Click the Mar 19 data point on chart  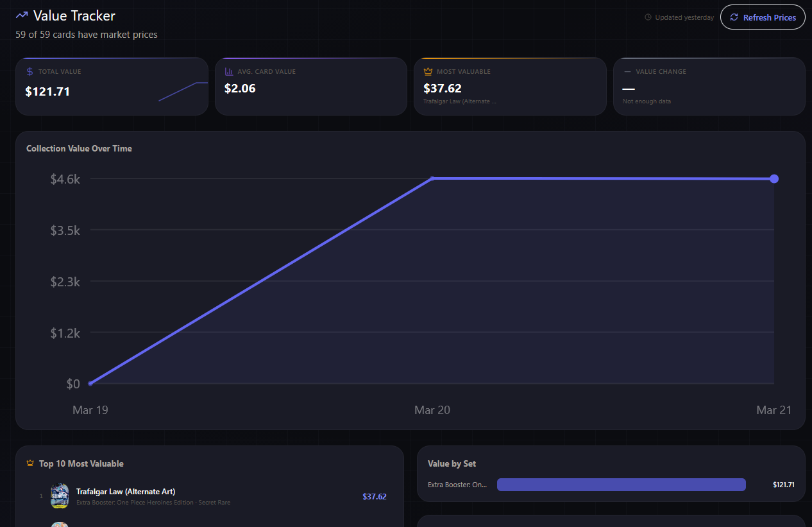[x=90, y=383]
